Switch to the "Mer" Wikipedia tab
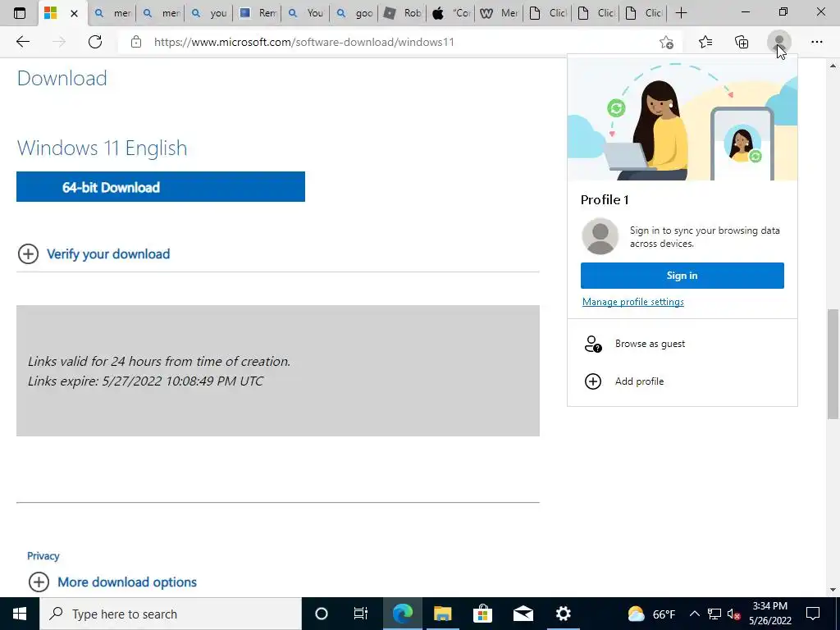The image size is (840, 630). pos(499,13)
